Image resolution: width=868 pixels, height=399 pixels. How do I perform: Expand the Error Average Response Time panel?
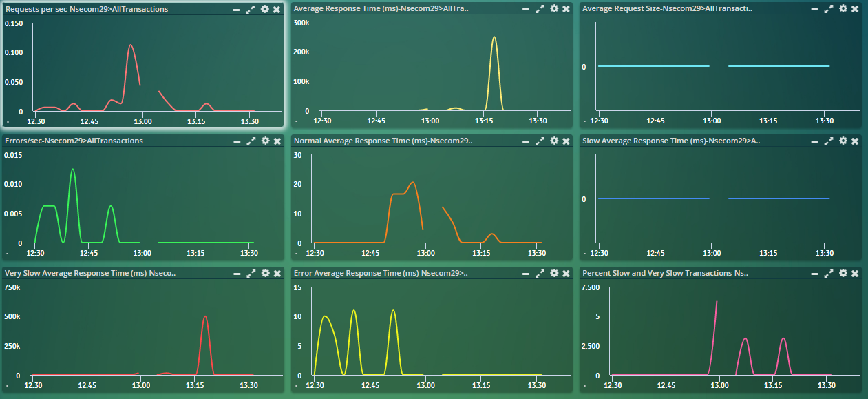click(540, 273)
